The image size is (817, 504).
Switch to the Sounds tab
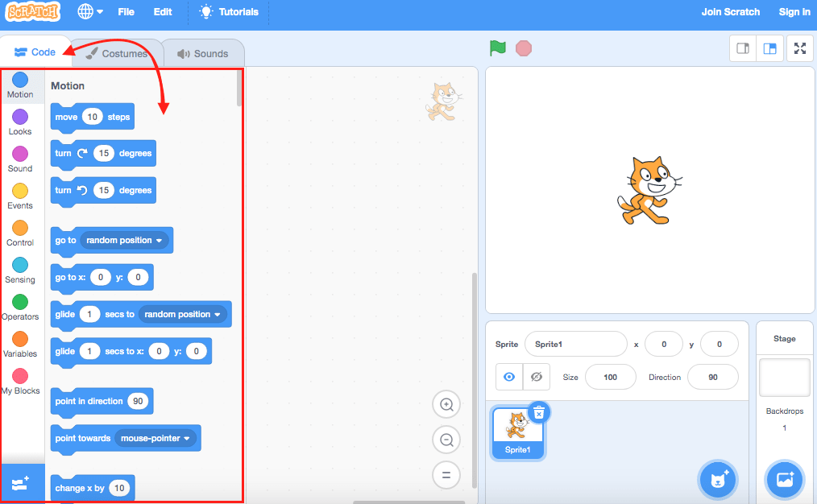[203, 53]
